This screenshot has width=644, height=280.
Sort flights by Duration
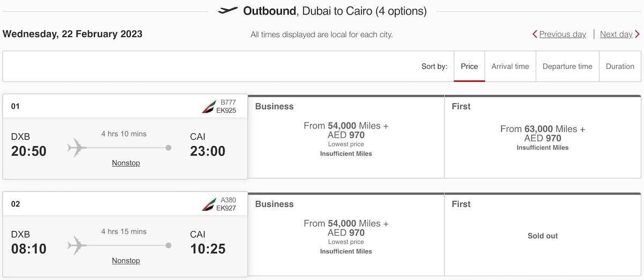click(x=620, y=67)
